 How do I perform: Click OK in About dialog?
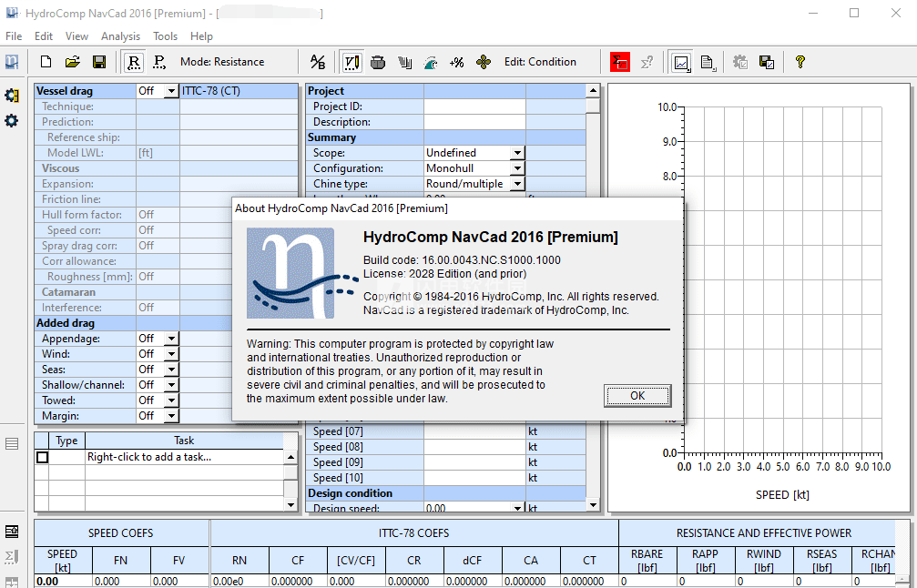pos(637,396)
